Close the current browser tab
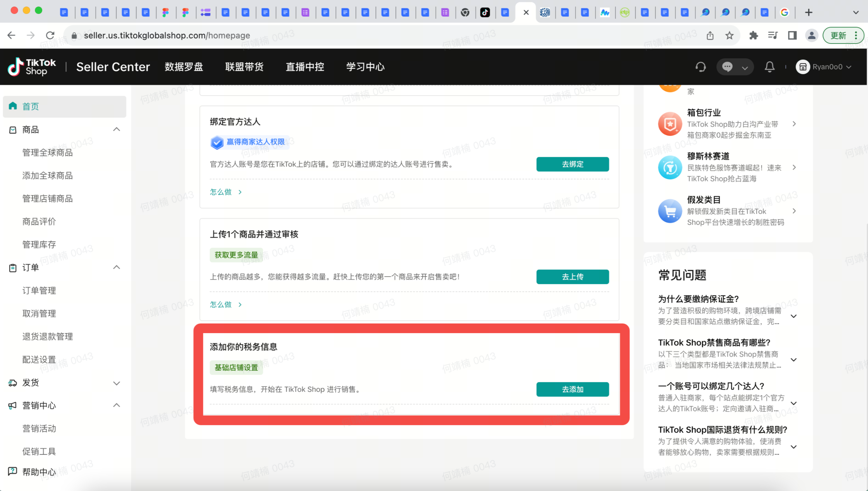 [526, 12]
